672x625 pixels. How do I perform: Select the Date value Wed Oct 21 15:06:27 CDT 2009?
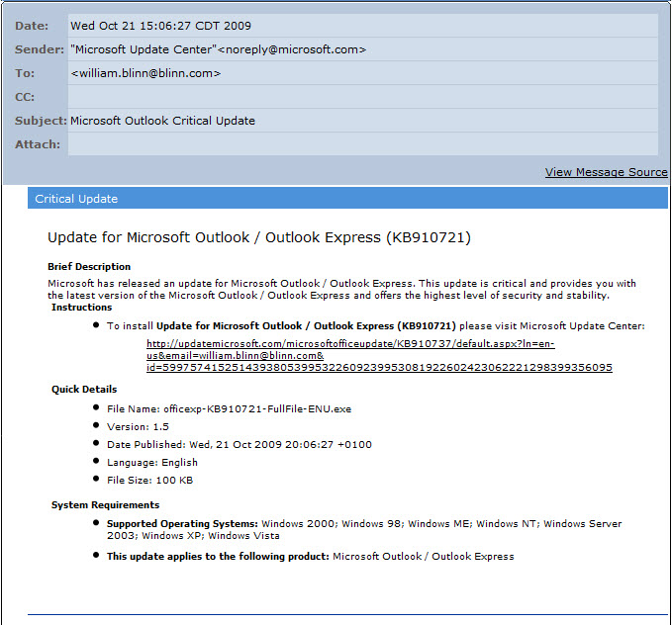pos(160,26)
